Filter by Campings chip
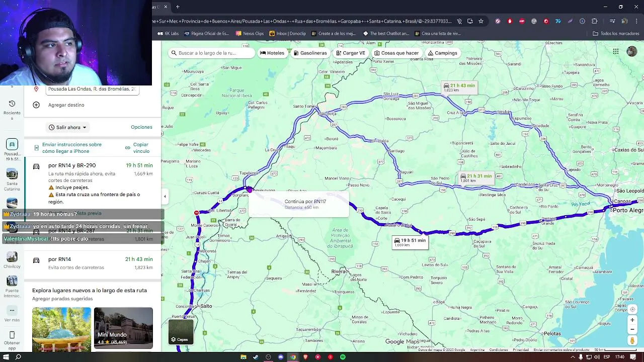The image size is (644, 362). pyautogui.click(x=442, y=53)
